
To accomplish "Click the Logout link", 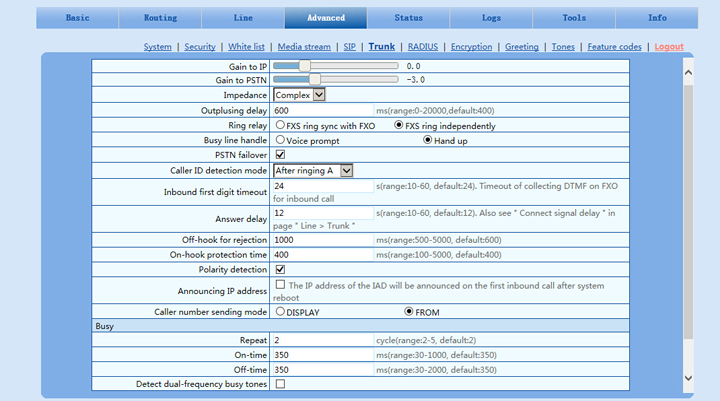I will coord(669,47).
